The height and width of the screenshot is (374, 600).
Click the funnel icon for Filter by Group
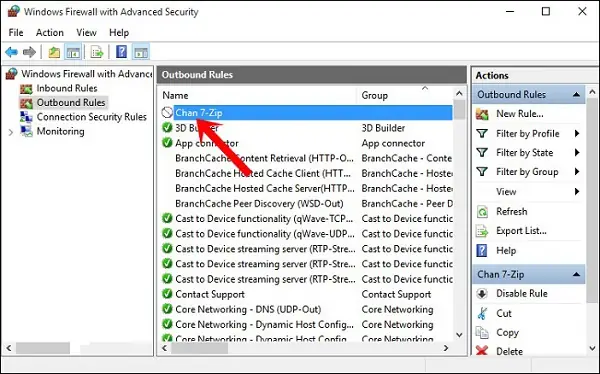[482, 171]
